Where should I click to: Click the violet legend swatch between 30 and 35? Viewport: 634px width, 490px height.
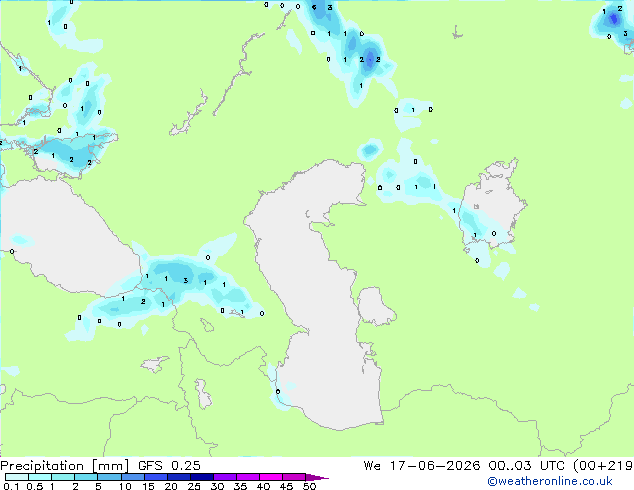[x=225, y=477]
